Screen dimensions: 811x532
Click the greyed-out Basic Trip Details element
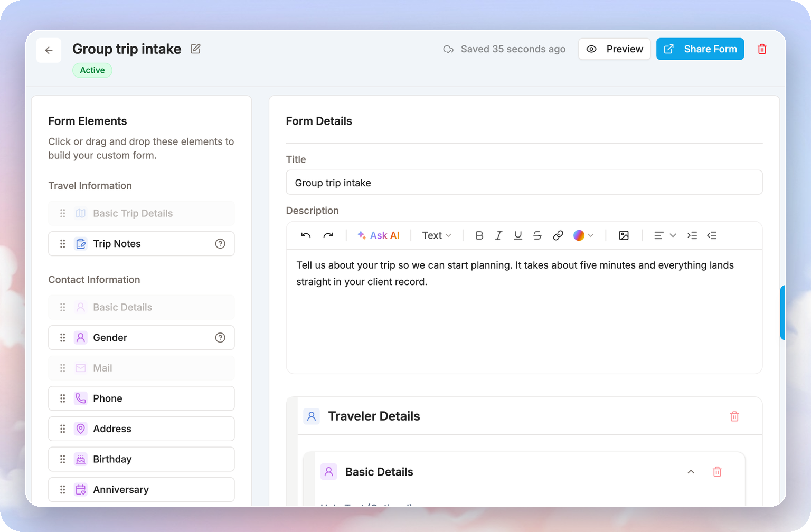pos(142,213)
